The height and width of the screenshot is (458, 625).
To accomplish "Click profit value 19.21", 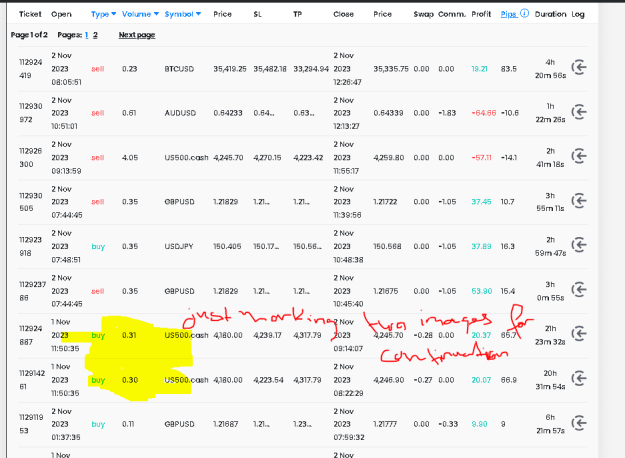I will click(x=479, y=69).
